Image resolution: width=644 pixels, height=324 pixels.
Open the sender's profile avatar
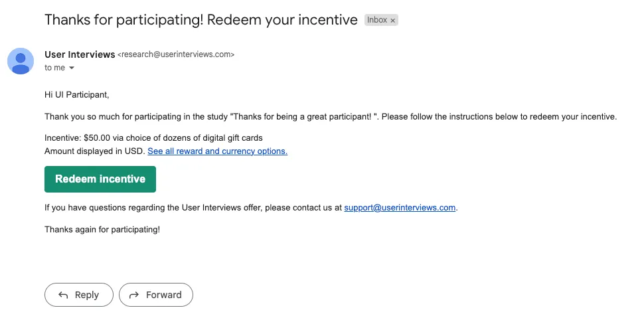21,61
